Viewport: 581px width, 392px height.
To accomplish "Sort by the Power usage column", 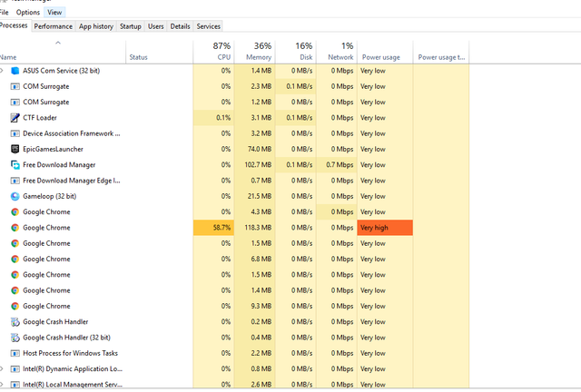I will click(385, 52).
